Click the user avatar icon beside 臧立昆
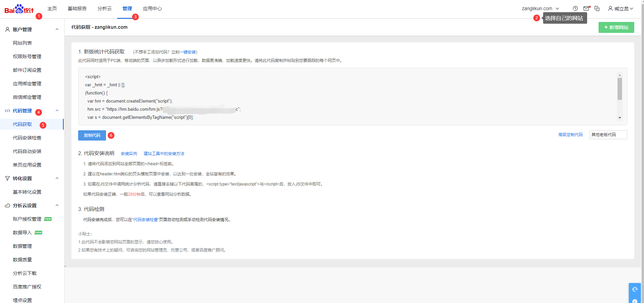Screen dimensions: 644x303 click(x=610, y=8)
